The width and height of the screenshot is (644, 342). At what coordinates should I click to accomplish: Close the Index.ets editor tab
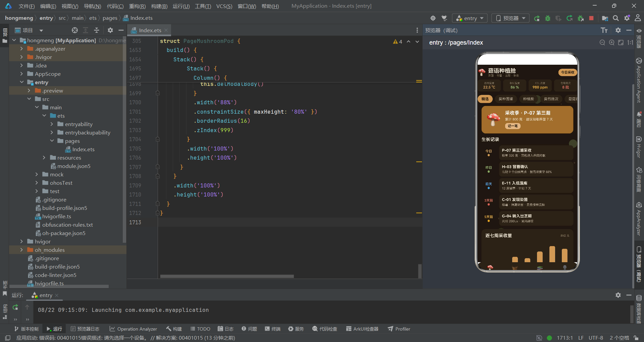166,30
